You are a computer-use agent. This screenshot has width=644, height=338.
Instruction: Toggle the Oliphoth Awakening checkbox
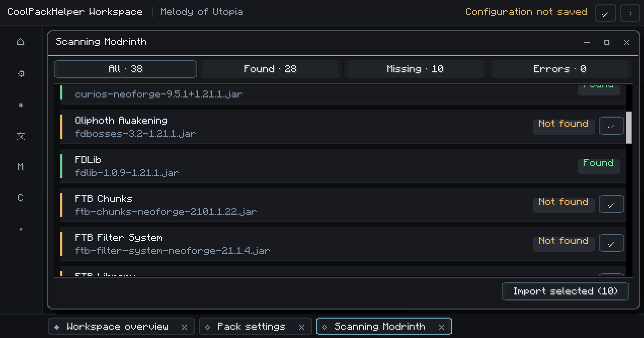(611, 126)
